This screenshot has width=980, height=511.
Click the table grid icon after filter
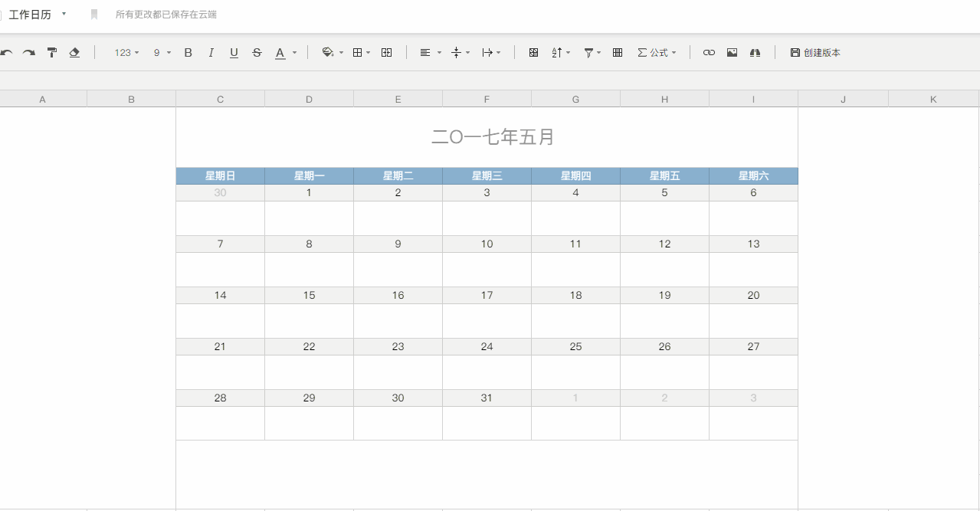tap(618, 53)
